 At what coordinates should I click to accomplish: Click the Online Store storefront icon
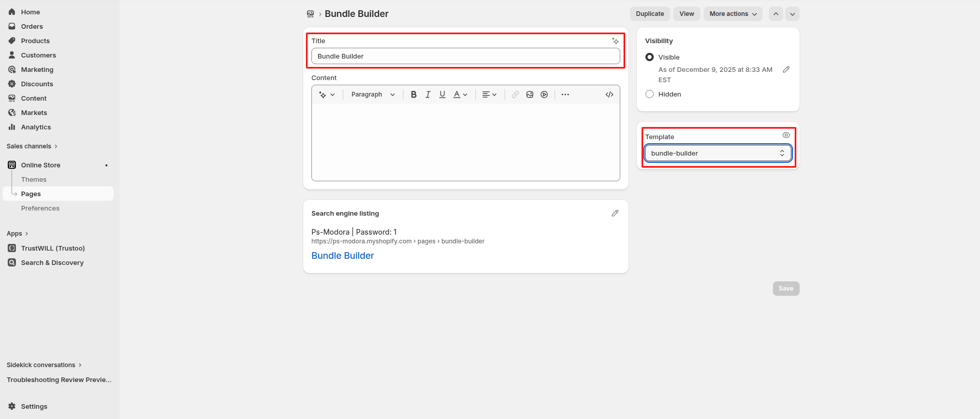12,165
